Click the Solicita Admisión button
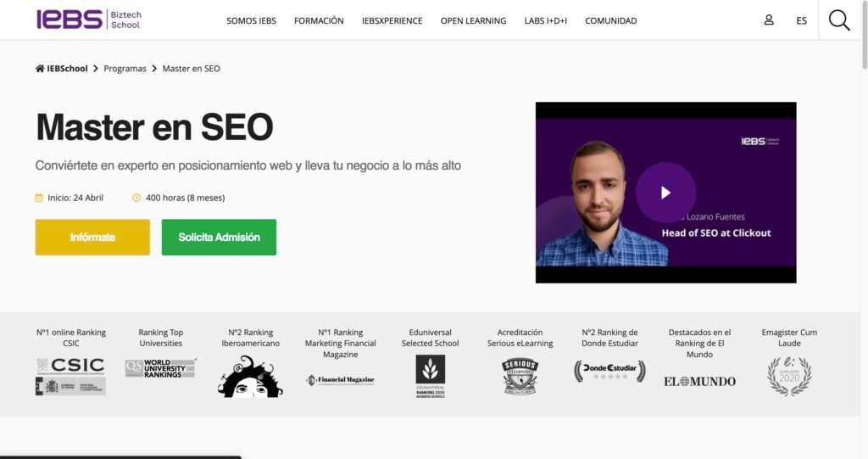Screen dimensions: 868x459 click(219, 238)
